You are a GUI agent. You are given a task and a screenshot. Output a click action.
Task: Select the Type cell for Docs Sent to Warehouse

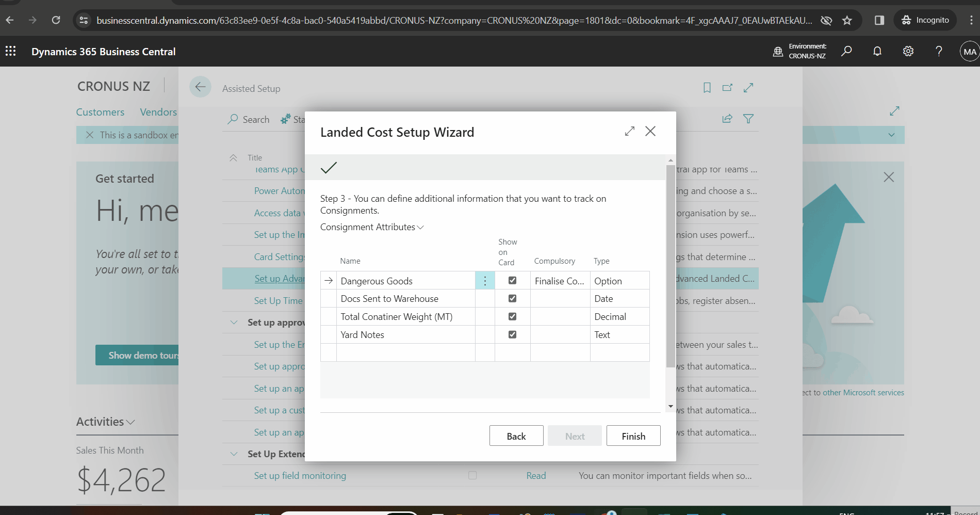[620, 299]
